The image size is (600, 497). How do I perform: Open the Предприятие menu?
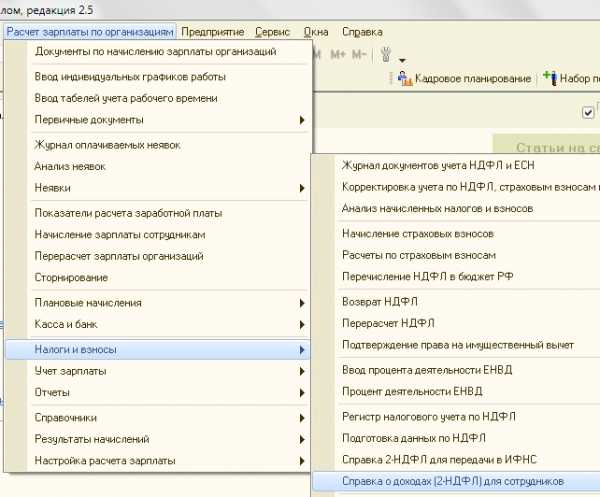[214, 32]
